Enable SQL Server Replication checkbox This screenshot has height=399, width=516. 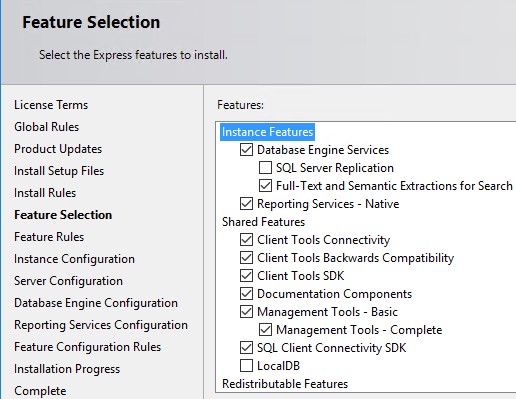(x=265, y=168)
